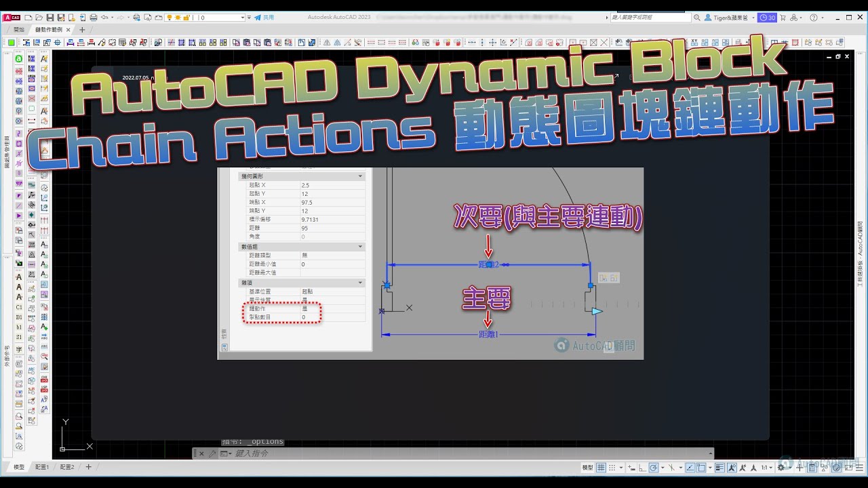Open the quick access toolbar customize dropdown
The image size is (868, 488).
coord(249,17)
